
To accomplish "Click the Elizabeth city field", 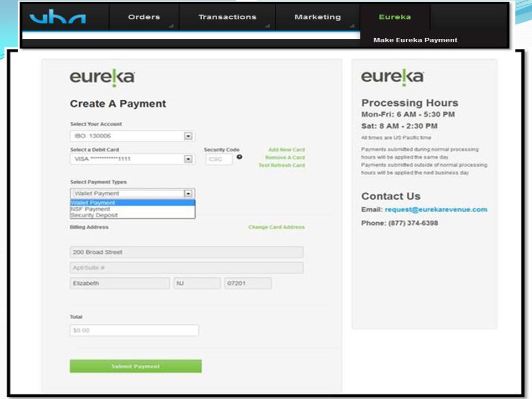I will [120, 283].
